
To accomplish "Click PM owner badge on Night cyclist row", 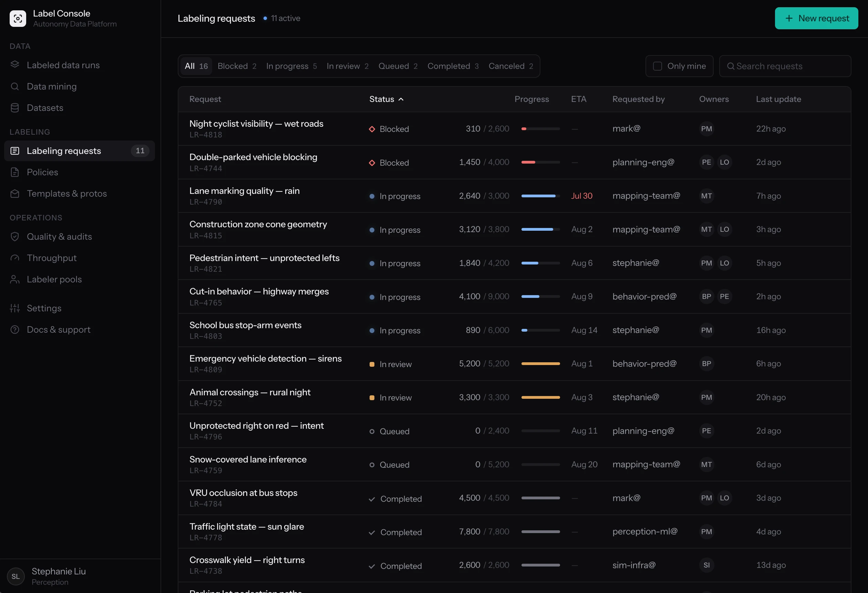I will 706,129.
